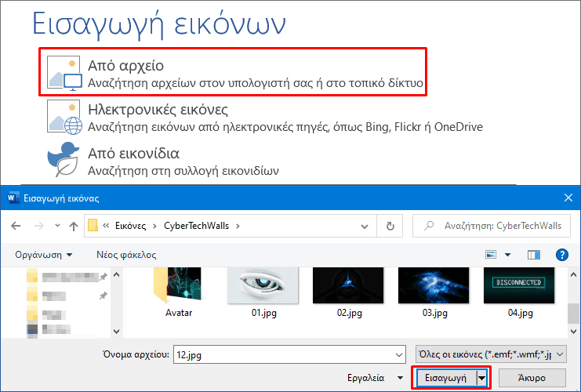Expand the view options dropdown arrow
The width and height of the screenshot is (581, 392).
pyautogui.click(x=507, y=255)
